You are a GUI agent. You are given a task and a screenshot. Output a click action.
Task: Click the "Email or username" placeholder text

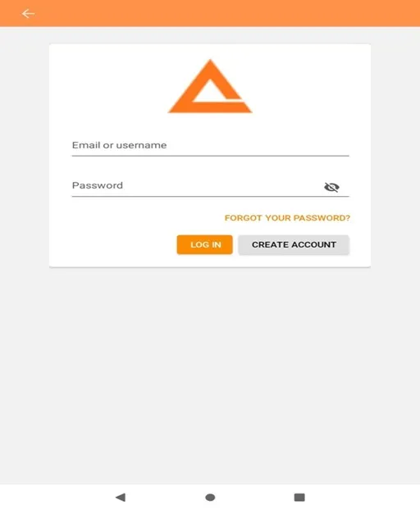(x=120, y=145)
